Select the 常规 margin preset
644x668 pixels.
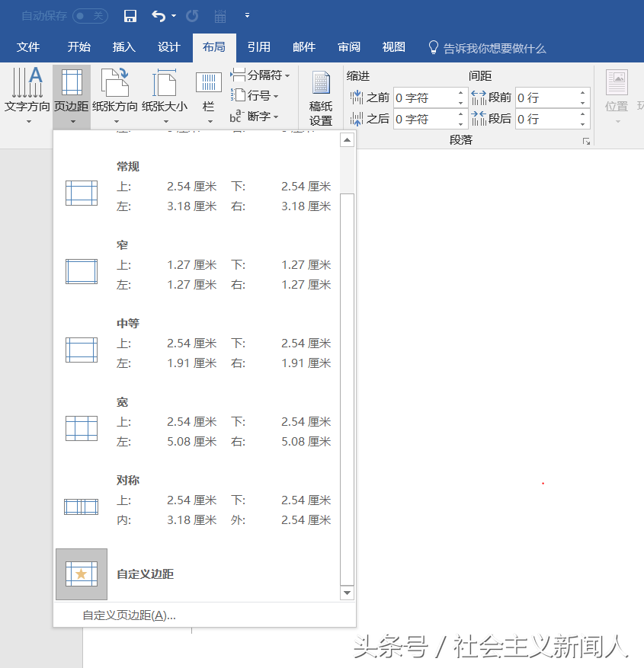[197, 186]
